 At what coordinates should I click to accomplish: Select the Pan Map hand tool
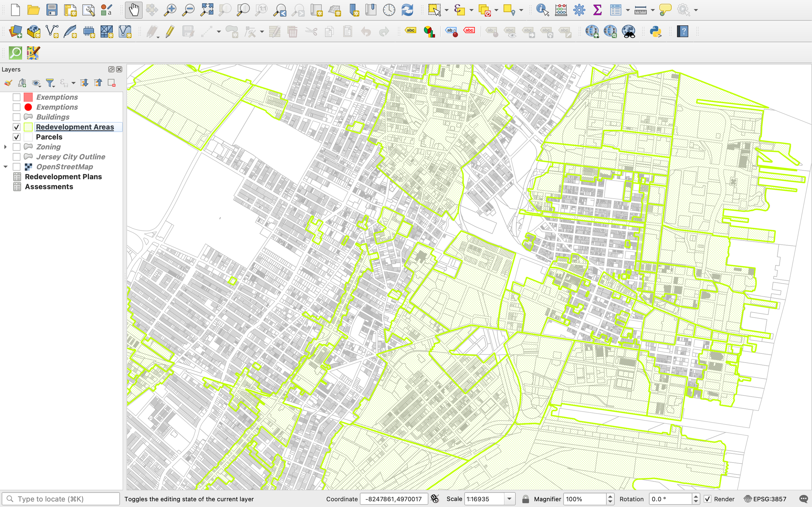(133, 10)
